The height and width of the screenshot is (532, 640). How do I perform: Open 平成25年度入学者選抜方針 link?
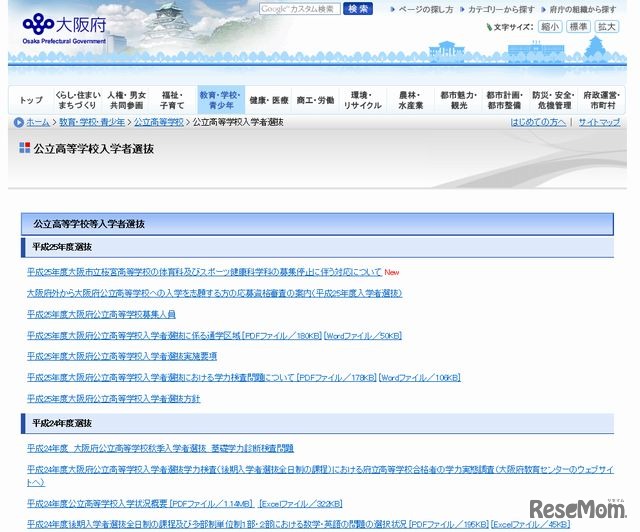(113, 398)
